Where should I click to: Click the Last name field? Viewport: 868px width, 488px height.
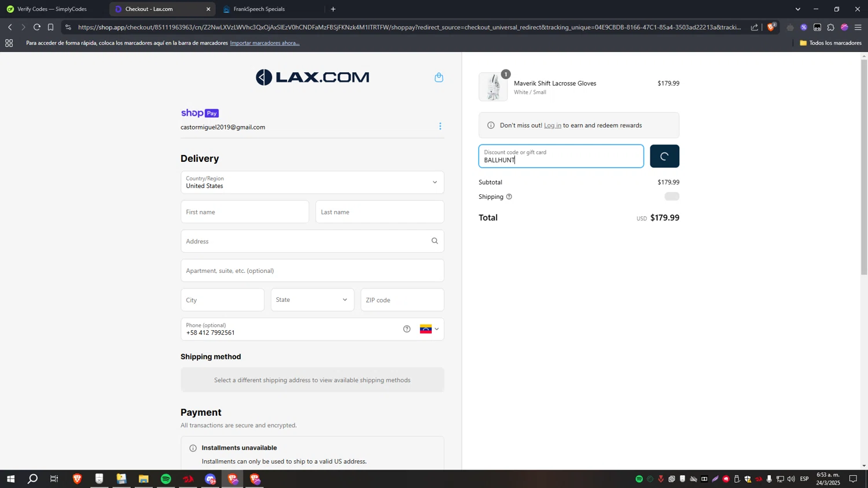pos(380,212)
